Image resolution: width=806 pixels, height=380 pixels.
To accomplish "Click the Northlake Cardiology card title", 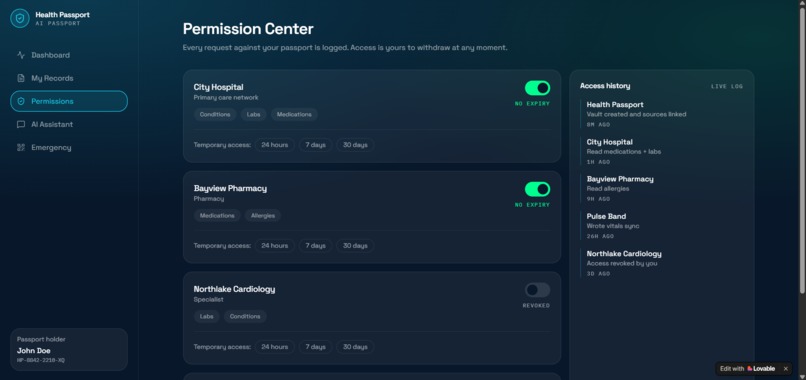I will [x=234, y=289].
